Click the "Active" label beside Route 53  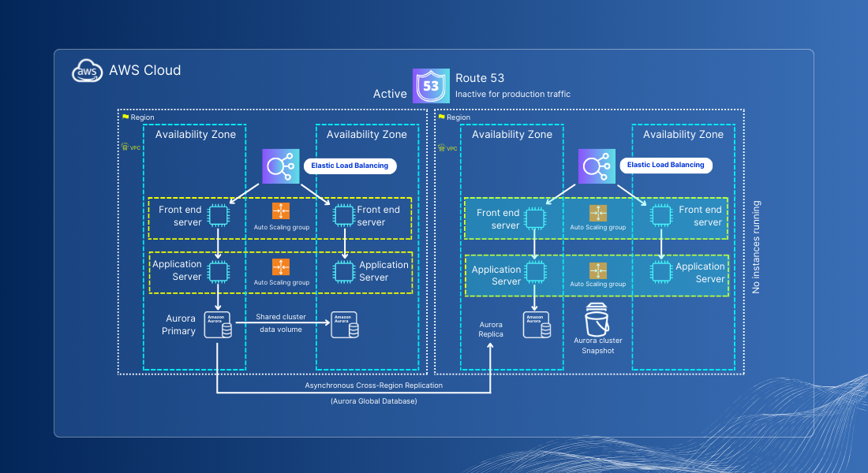point(390,94)
